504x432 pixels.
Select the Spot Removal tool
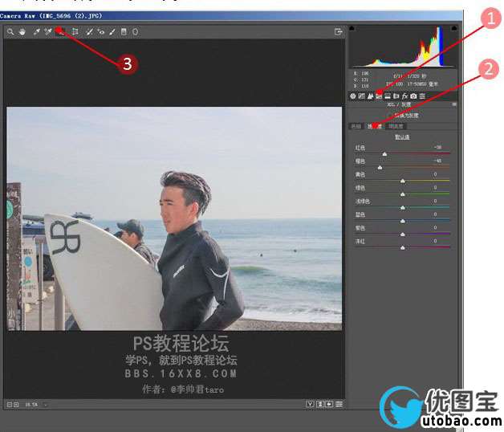[90, 31]
